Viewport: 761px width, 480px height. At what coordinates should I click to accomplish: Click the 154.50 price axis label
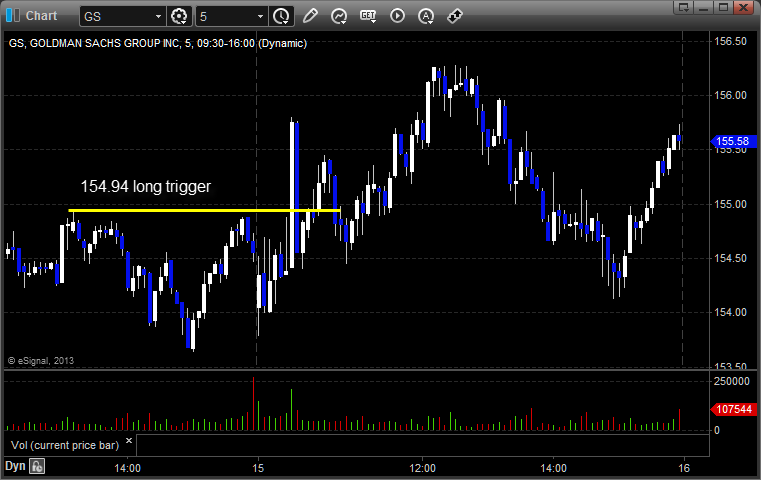[730, 258]
